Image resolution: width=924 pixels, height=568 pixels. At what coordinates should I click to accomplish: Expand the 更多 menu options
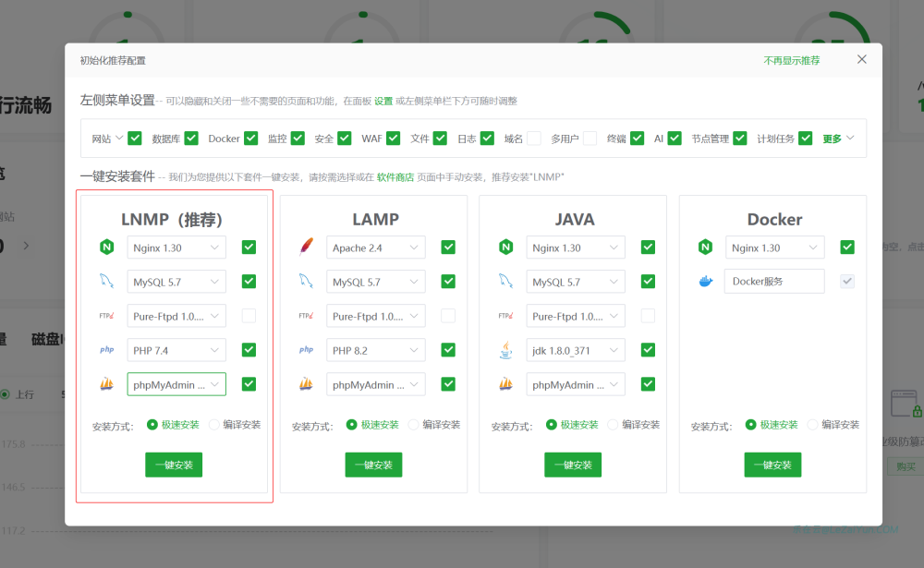click(839, 139)
